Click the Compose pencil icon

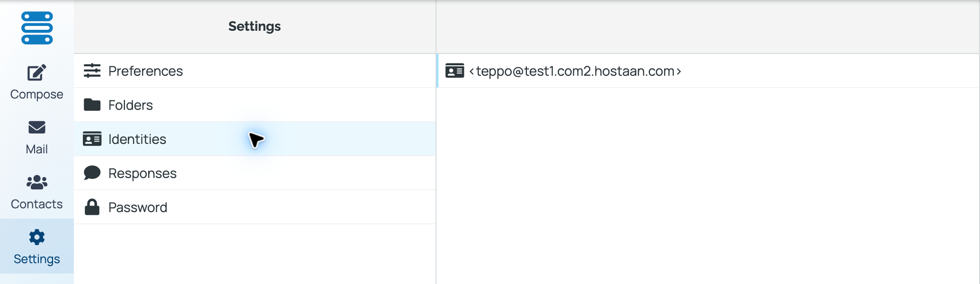click(37, 72)
